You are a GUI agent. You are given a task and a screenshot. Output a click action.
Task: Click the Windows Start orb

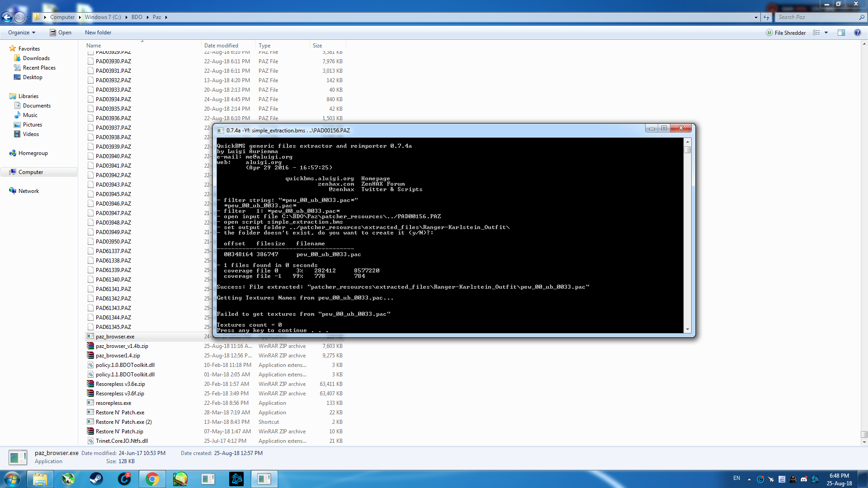[x=12, y=479]
